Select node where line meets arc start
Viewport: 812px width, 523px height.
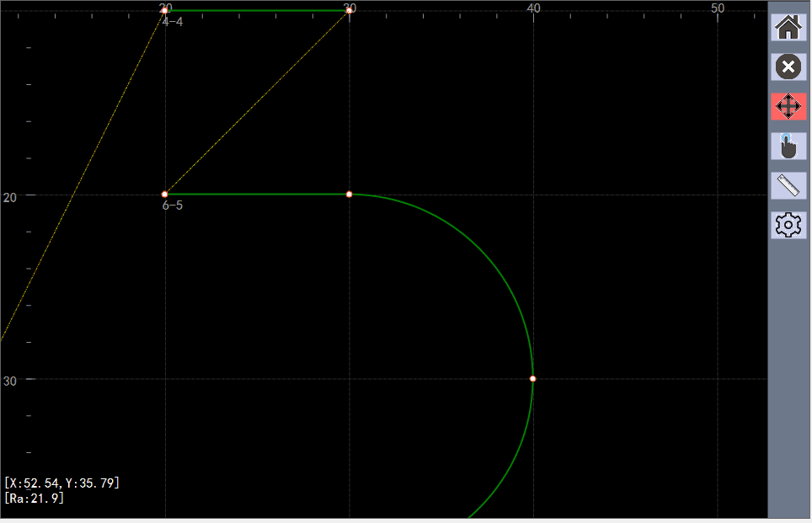tap(349, 195)
